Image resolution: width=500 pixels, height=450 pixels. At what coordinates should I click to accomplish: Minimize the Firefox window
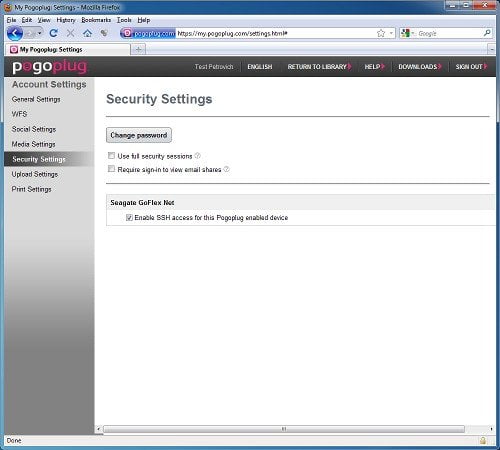click(x=452, y=5)
